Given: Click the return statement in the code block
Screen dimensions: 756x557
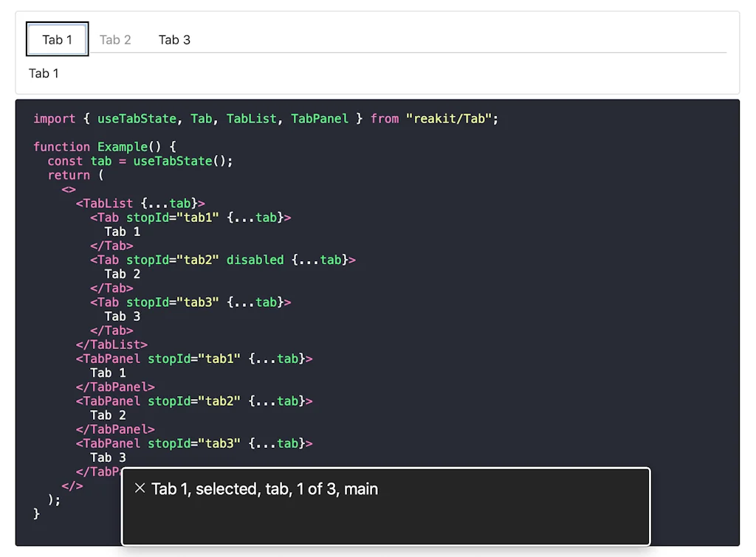Looking at the screenshot, I should [x=68, y=175].
